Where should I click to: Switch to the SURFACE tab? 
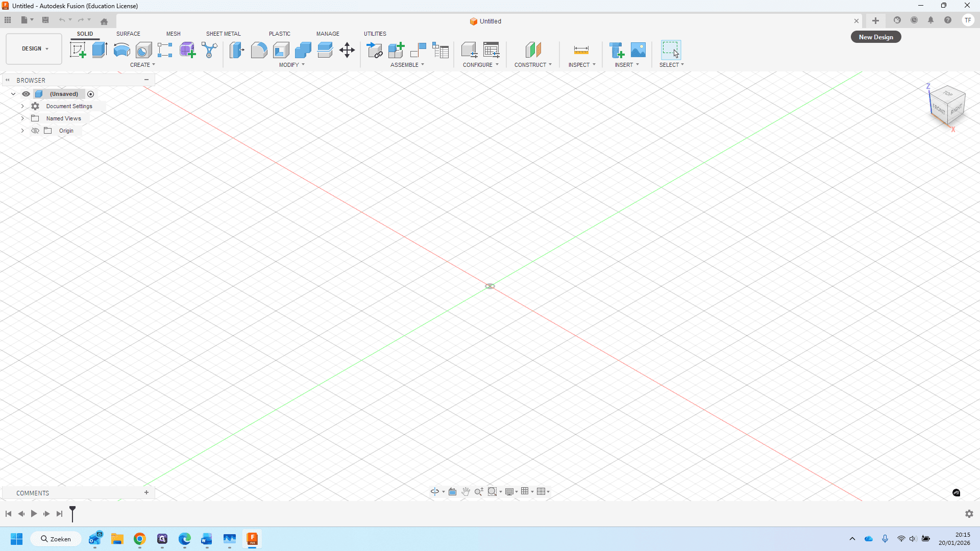(x=128, y=34)
